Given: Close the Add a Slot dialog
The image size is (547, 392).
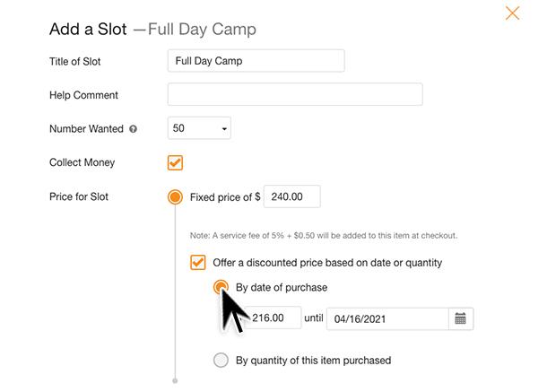Looking at the screenshot, I should point(512,13).
